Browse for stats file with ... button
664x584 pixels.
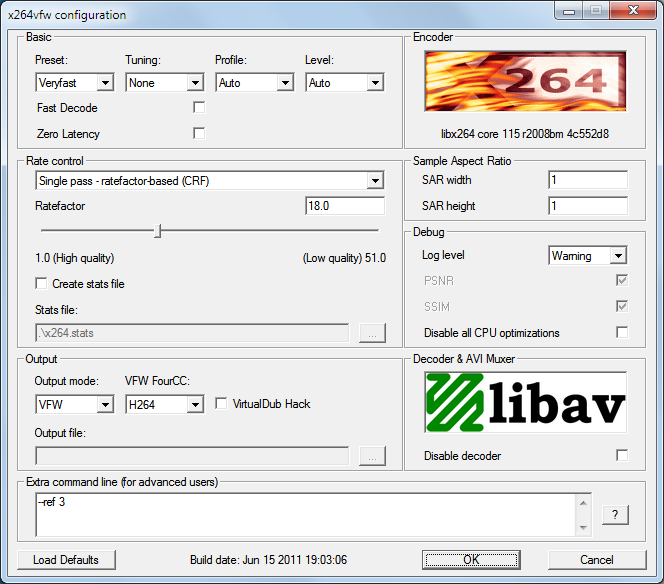click(x=372, y=333)
